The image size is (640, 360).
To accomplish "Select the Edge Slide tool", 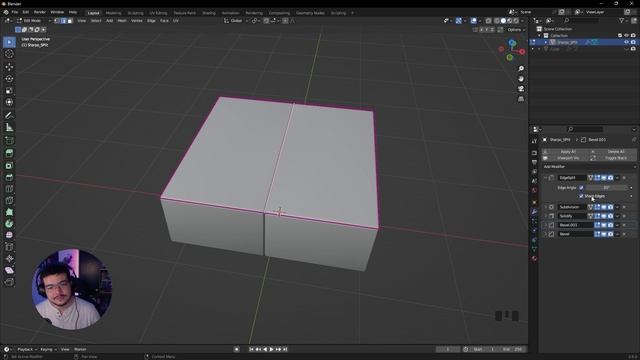I will pos(9,247).
